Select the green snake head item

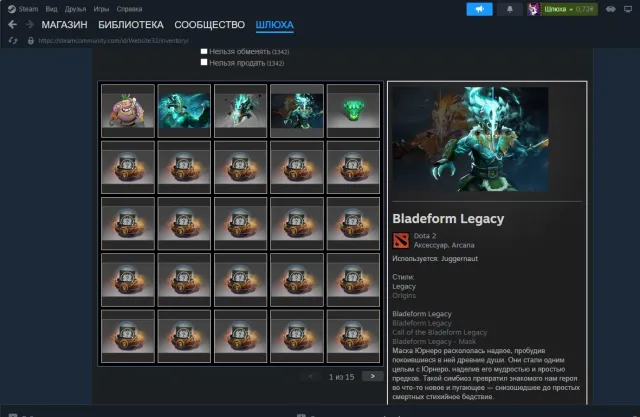click(x=353, y=111)
